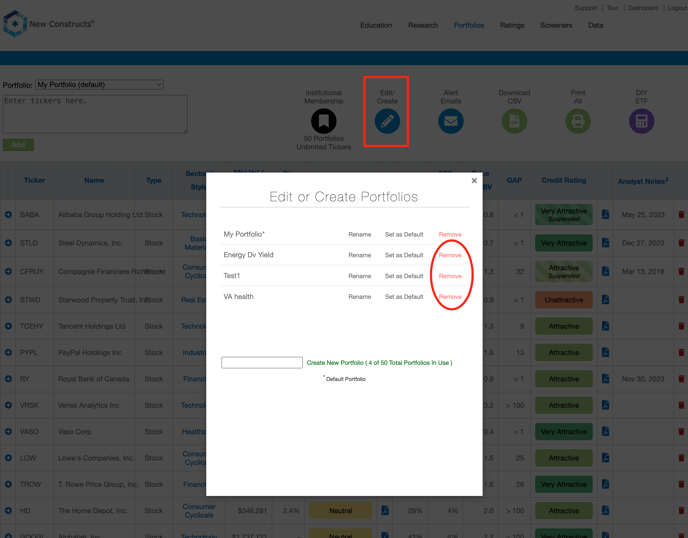Open the Screeners menu

point(556,25)
